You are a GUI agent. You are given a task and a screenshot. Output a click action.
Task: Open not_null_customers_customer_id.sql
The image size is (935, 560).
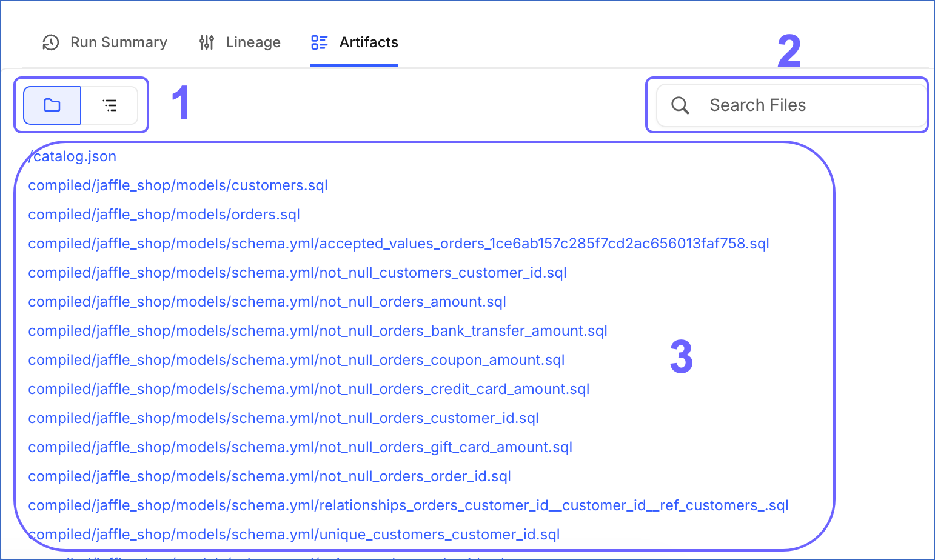(x=297, y=273)
